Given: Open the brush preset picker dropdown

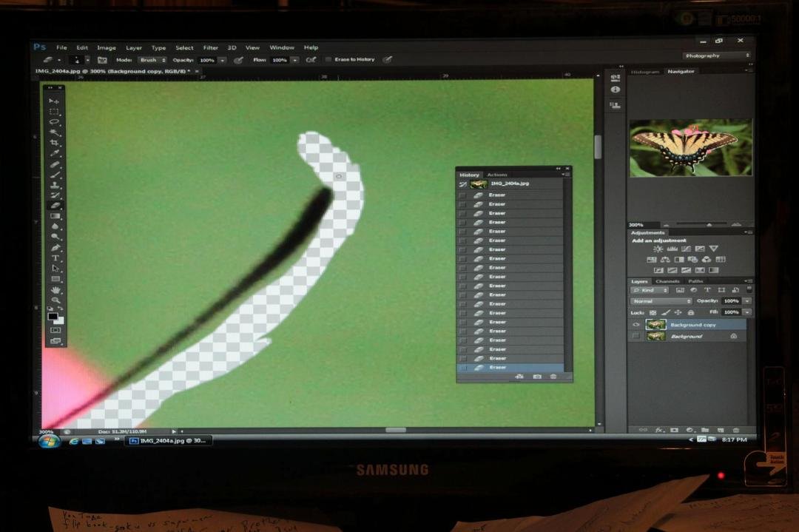Looking at the screenshot, I should click(x=87, y=60).
